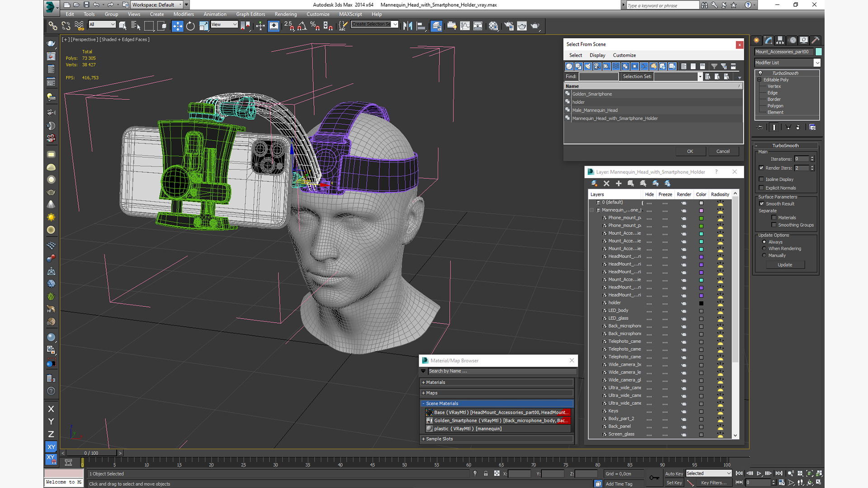Open the Rendering menu
Viewport: 868px width, 488px height.
pyautogui.click(x=286, y=14)
